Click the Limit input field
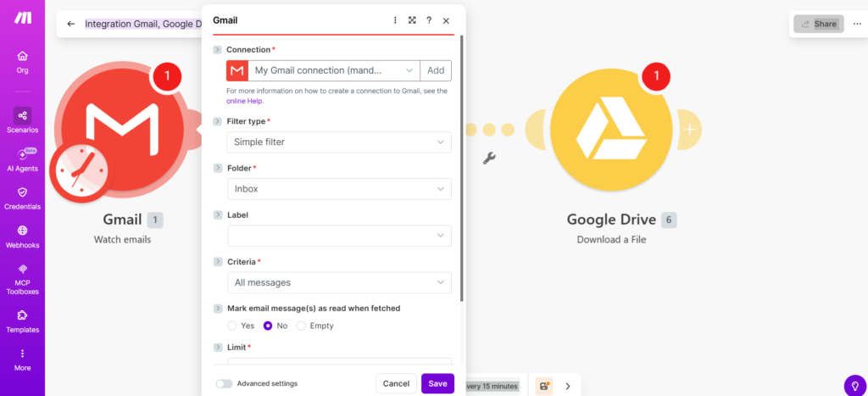The width and height of the screenshot is (868, 396). [339, 362]
